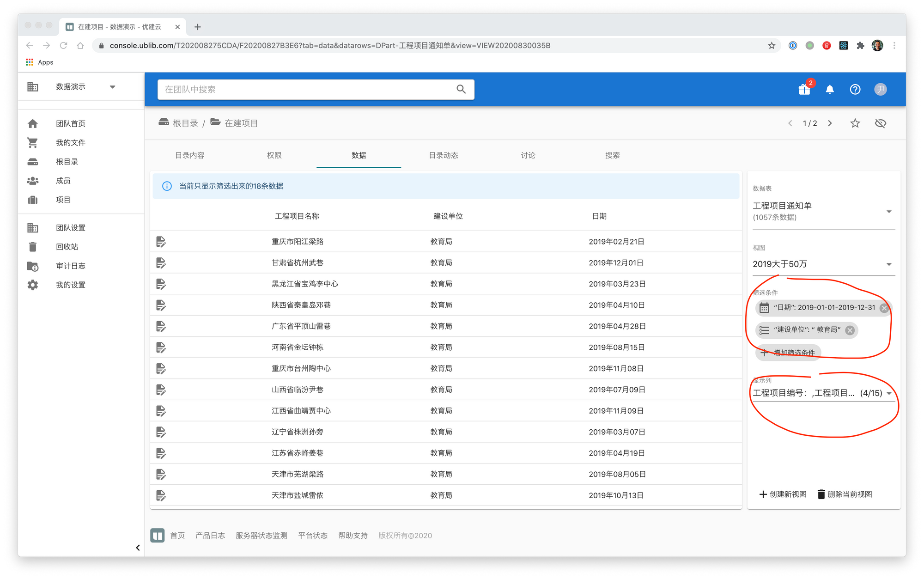Go to next page arrow
The width and height of the screenshot is (924, 579).
click(x=830, y=123)
